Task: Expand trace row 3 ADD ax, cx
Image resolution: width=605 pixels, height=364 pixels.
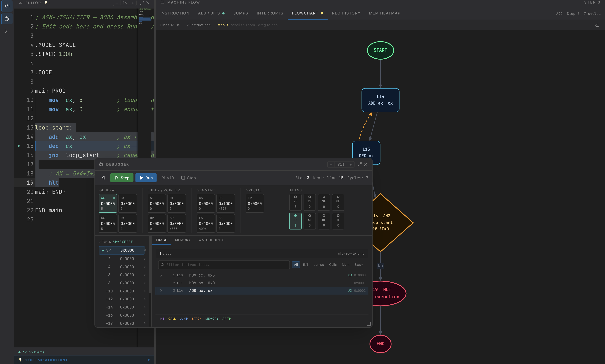Action: pos(161,291)
